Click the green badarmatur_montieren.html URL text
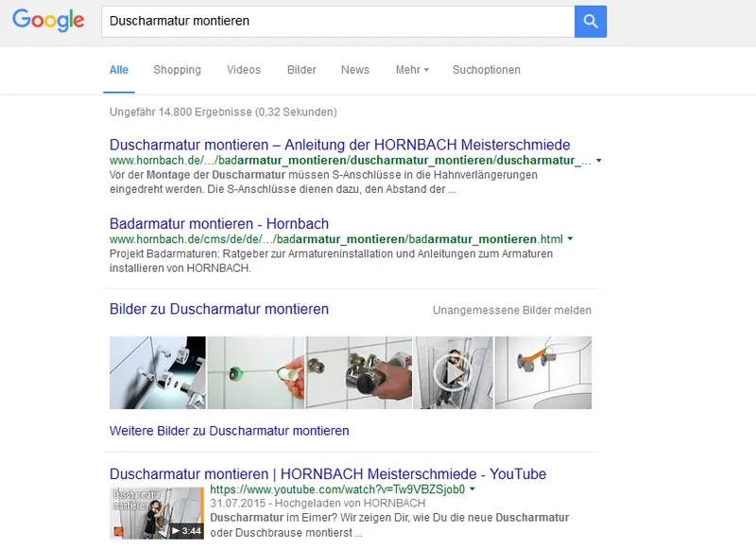Image resolution: width=756 pixels, height=550 pixels. click(x=336, y=239)
